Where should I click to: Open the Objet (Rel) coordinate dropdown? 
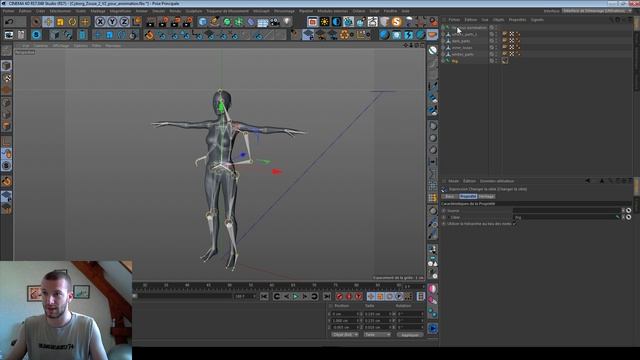point(344,335)
